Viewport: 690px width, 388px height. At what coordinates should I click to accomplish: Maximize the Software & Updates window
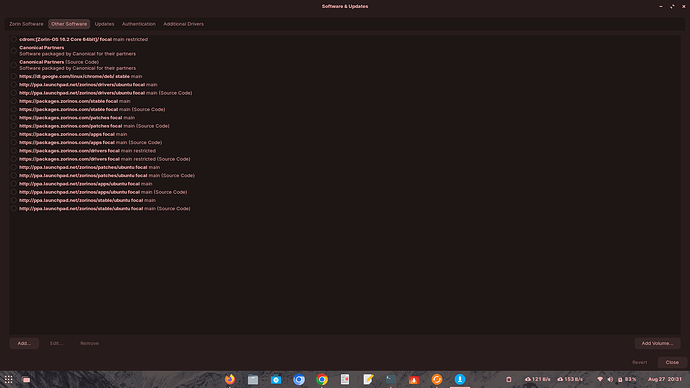pyautogui.click(x=672, y=7)
